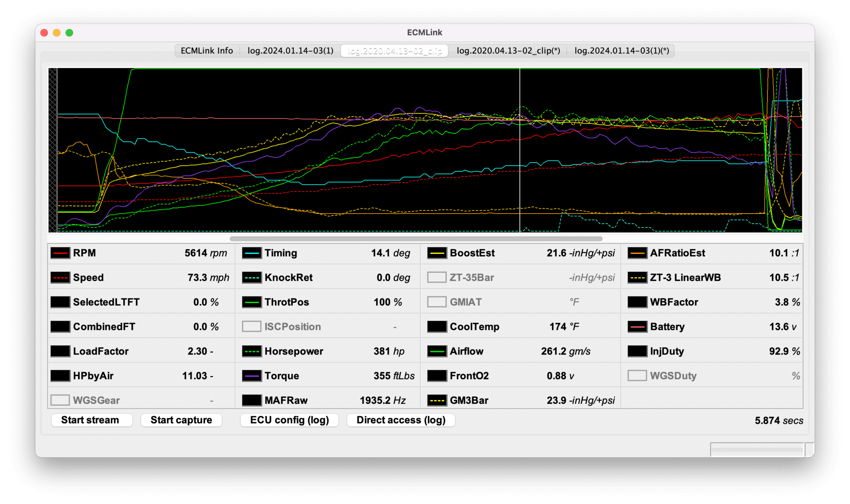Click the HPbyAir color swatch
This screenshot has height=504, width=850.
[60, 376]
